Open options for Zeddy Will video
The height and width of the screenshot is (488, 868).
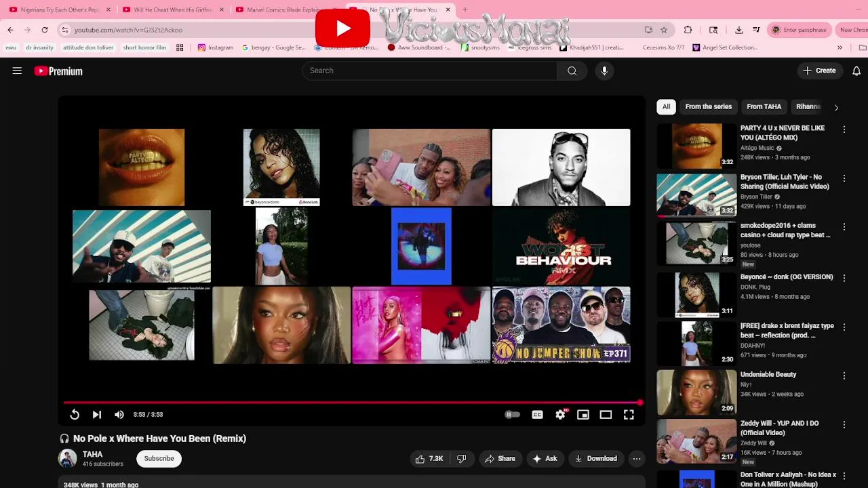844,424
